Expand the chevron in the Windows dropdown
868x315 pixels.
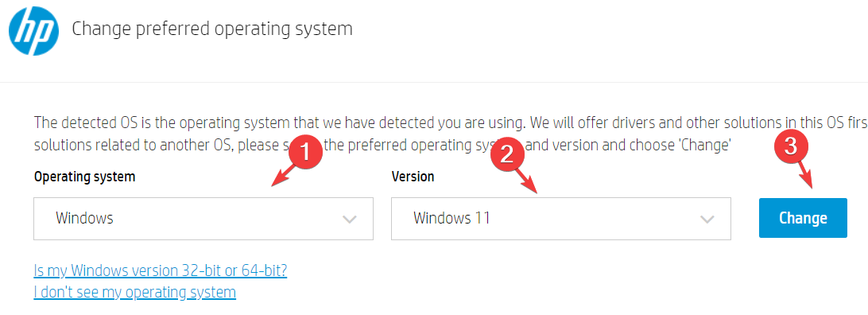(349, 220)
